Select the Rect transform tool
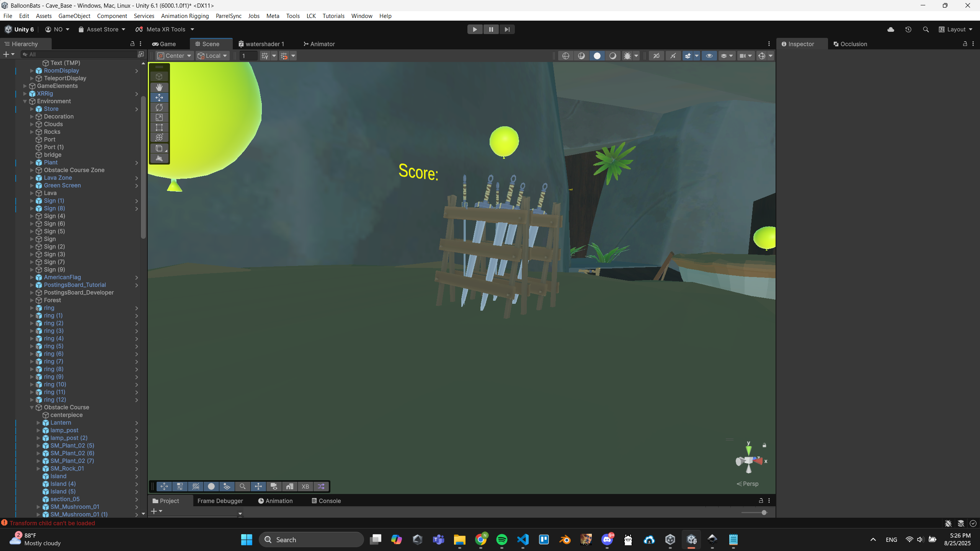This screenshot has height=551, width=980. 159,127
